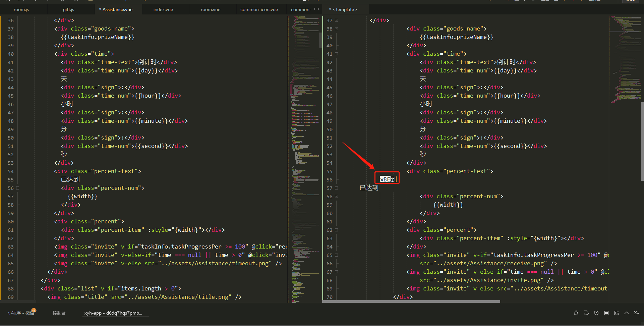Click the rerun circular play icon
This screenshot has width=644, height=326.
coord(596,313)
